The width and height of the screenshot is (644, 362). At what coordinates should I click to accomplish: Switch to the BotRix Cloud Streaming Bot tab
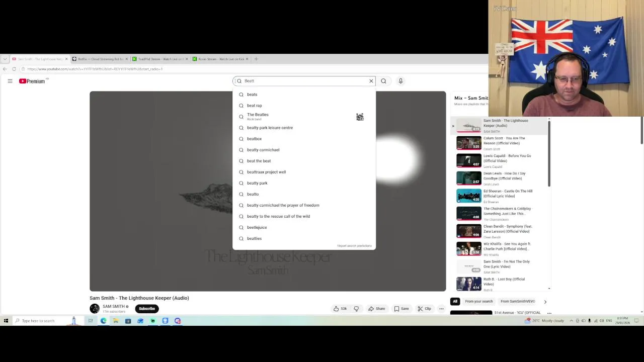[x=100, y=59]
